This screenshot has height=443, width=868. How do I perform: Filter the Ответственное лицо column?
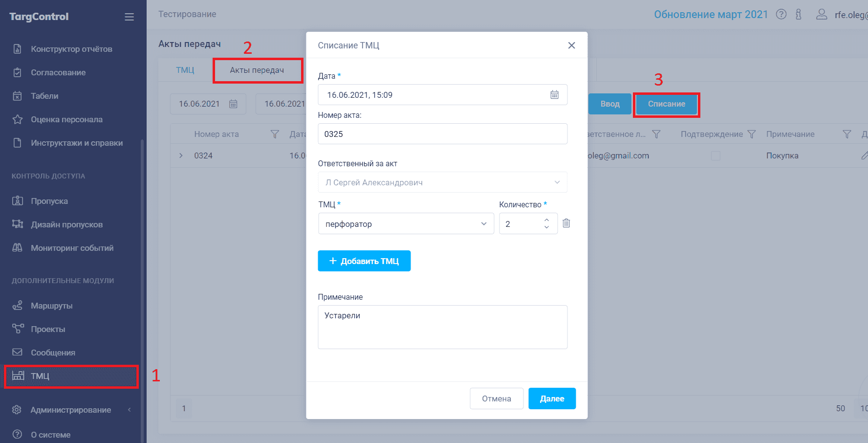[x=656, y=134]
